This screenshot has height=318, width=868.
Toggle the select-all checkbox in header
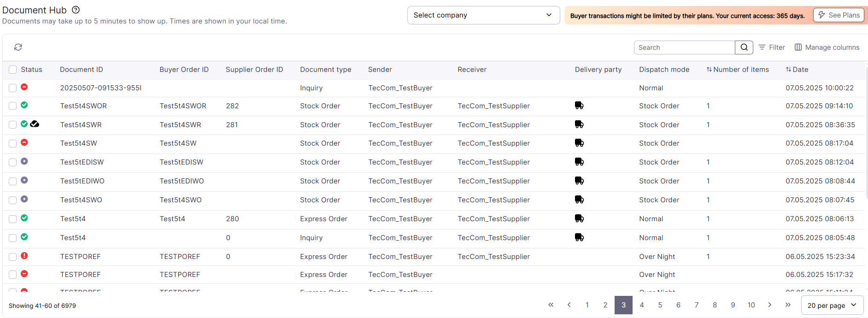(13, 70)
